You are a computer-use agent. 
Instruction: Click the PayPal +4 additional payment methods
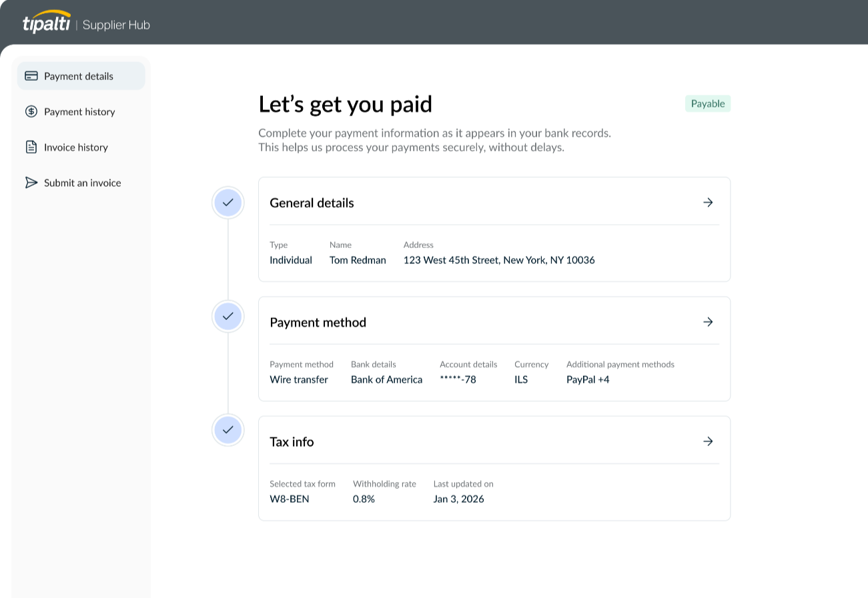click(588, 379)
